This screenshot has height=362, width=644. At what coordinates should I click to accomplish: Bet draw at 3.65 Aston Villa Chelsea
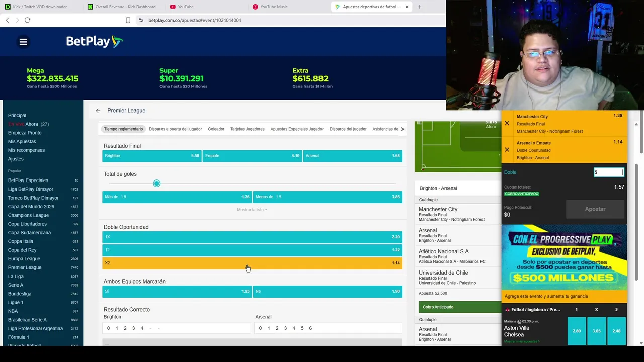click(x=597, y=331)
